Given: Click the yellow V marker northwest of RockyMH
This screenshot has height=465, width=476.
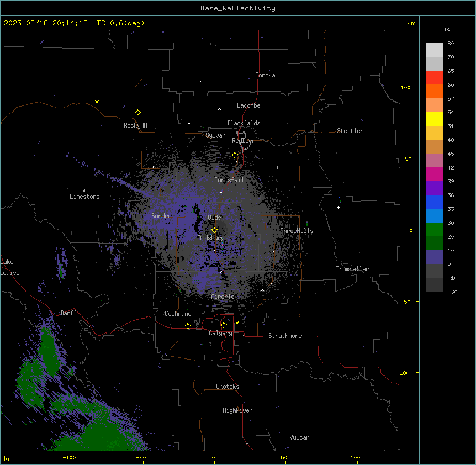Looking at the screenshot, I should click(97, 102).
